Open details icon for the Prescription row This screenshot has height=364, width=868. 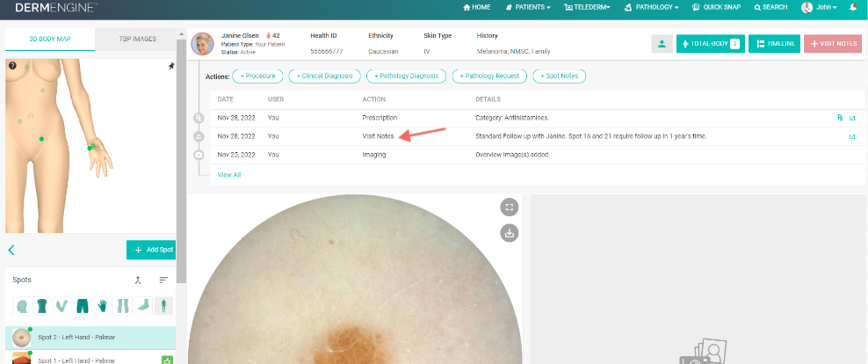tap(852, 118)
